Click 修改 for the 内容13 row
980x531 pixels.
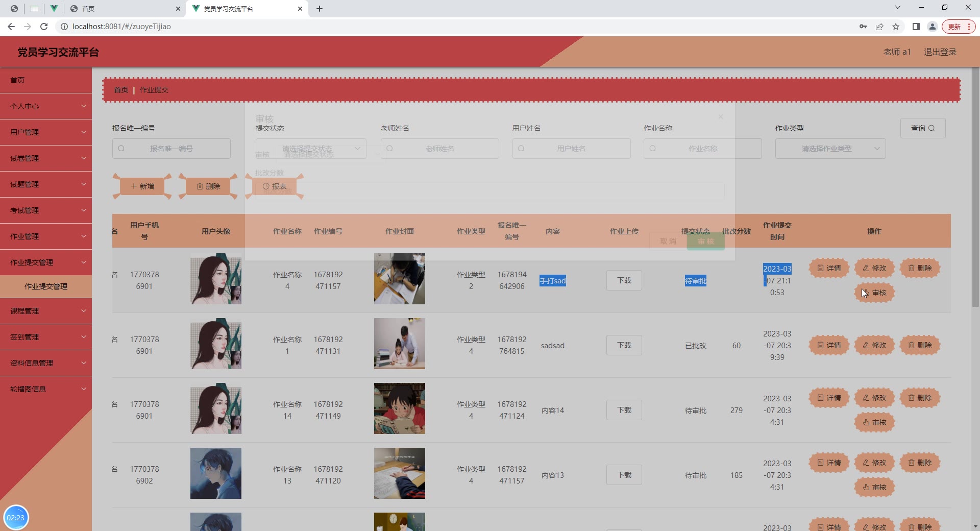[x=874, y=463]
